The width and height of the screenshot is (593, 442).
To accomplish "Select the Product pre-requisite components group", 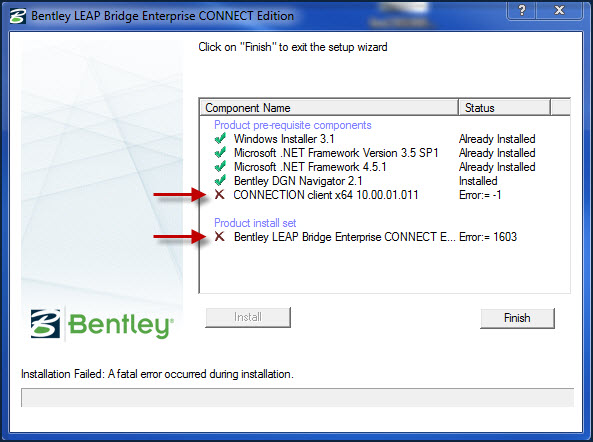I will point(293,125).
